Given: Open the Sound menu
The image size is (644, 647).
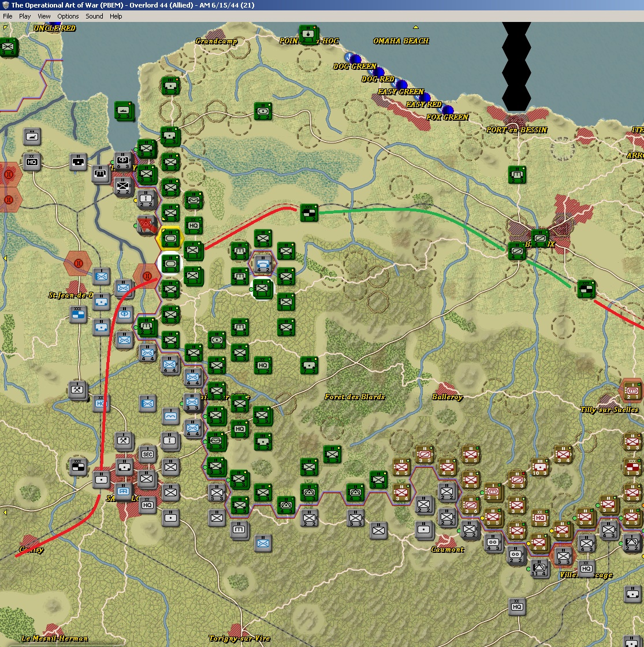Looking at the screenshot, I should [x=94, y=16].
